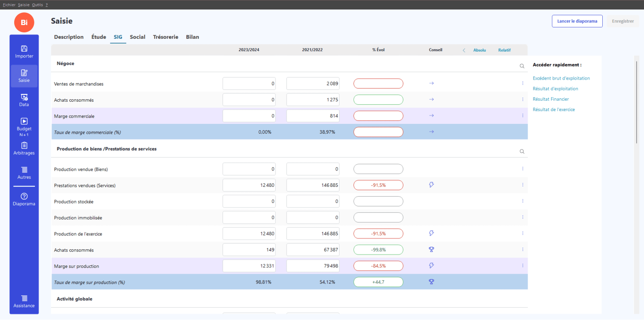
Task: Jump to Résultat de l'exercice
Action: [x=554, y=110]
